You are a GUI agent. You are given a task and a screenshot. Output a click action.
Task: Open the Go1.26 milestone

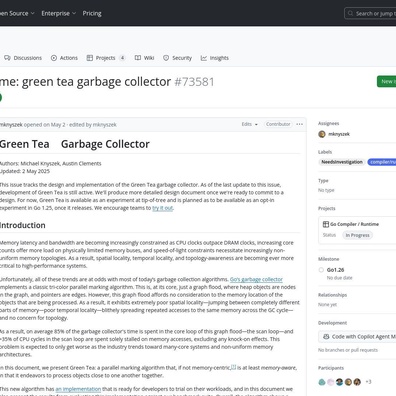pyautogui.click(x=335, y=270)
